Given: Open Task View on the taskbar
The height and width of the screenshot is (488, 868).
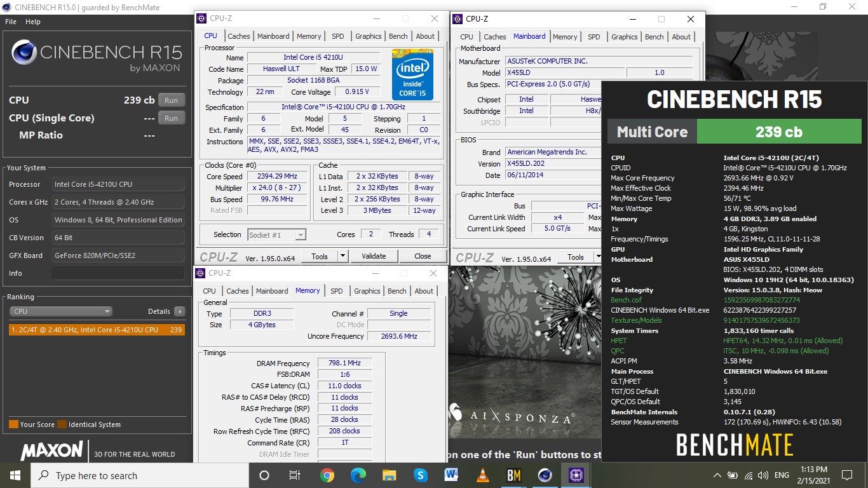Looking at the screenshot, I should [295, 475].
